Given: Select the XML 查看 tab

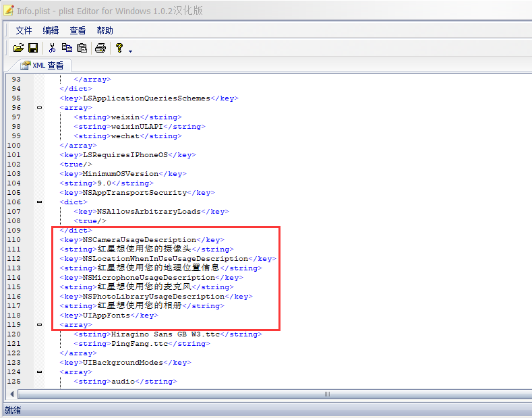Looking at the screenshot, I should tap(42, 65).
